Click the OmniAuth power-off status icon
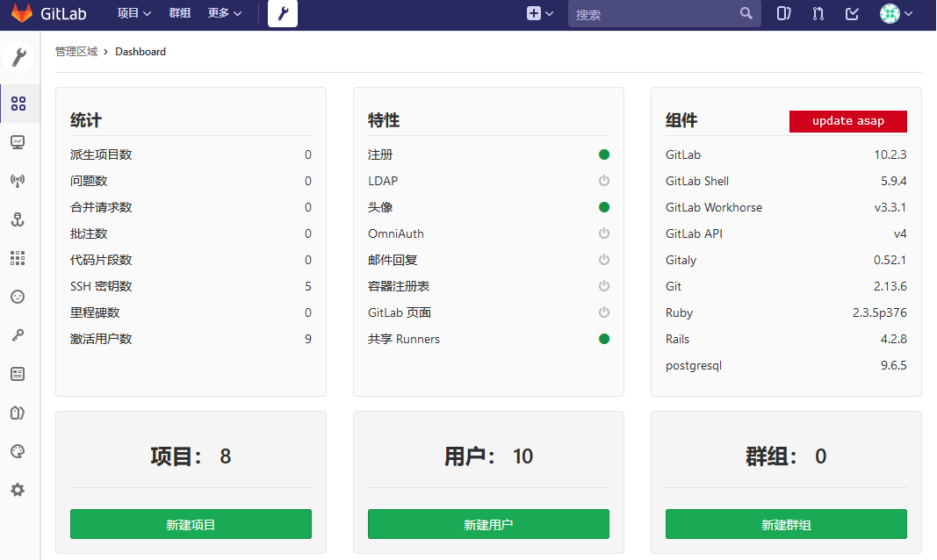 tap(604, 233)
